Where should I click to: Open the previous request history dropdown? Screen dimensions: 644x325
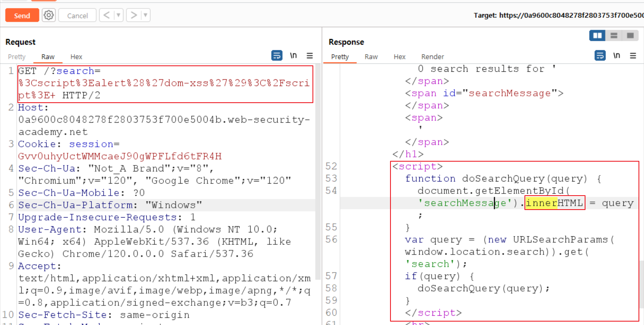(x=119, y=16)
